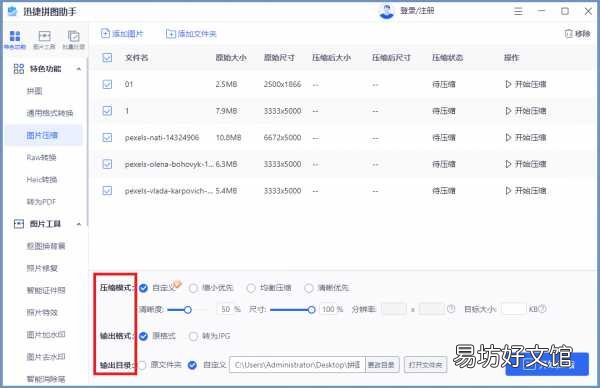Image resolution: width=600 pixels, height=388 pixels.
Task: Start compression for pexels-vlada-karpovich file
Action: click(x=526, y=191)
